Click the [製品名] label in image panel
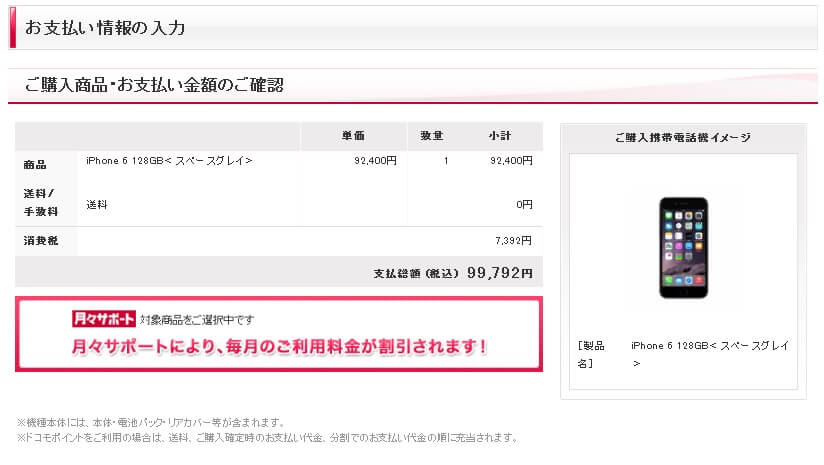This screenshot has width=824, height=465. (x=591, y=354)
